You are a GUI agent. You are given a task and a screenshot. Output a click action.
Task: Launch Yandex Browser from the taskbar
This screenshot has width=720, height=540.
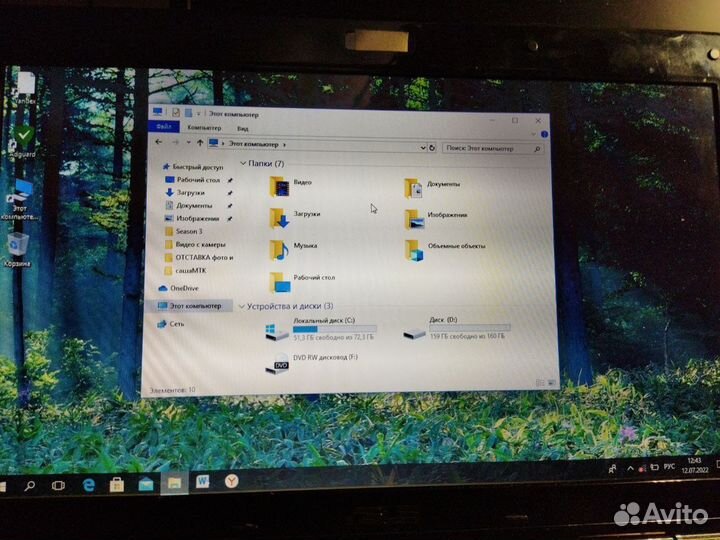(x=231, y=481)
